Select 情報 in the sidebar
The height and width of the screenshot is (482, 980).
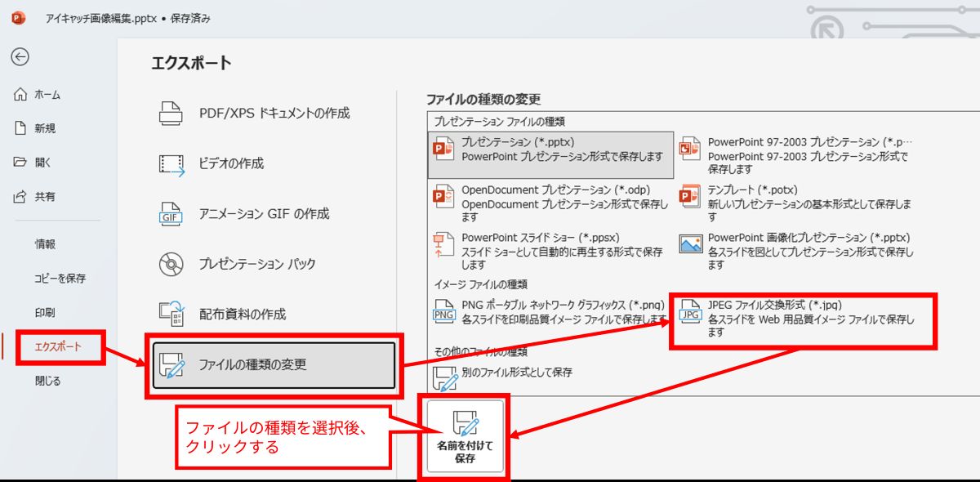(45, 244)
